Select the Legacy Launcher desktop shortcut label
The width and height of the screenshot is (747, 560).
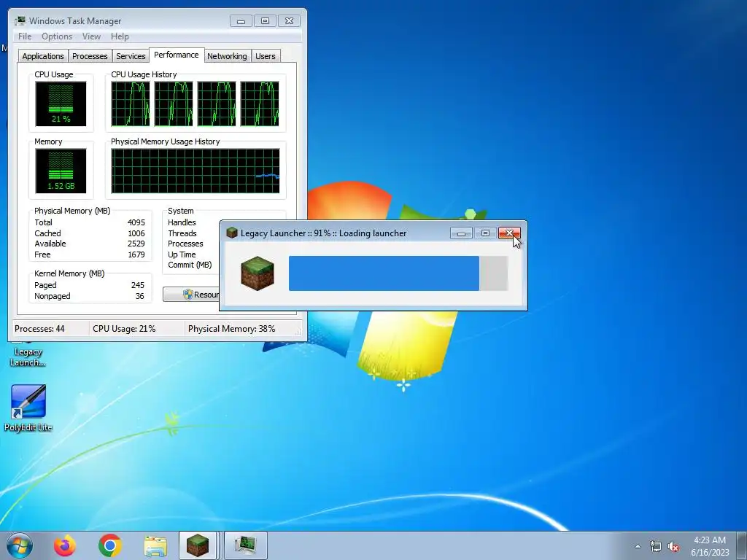coord(28,357)
